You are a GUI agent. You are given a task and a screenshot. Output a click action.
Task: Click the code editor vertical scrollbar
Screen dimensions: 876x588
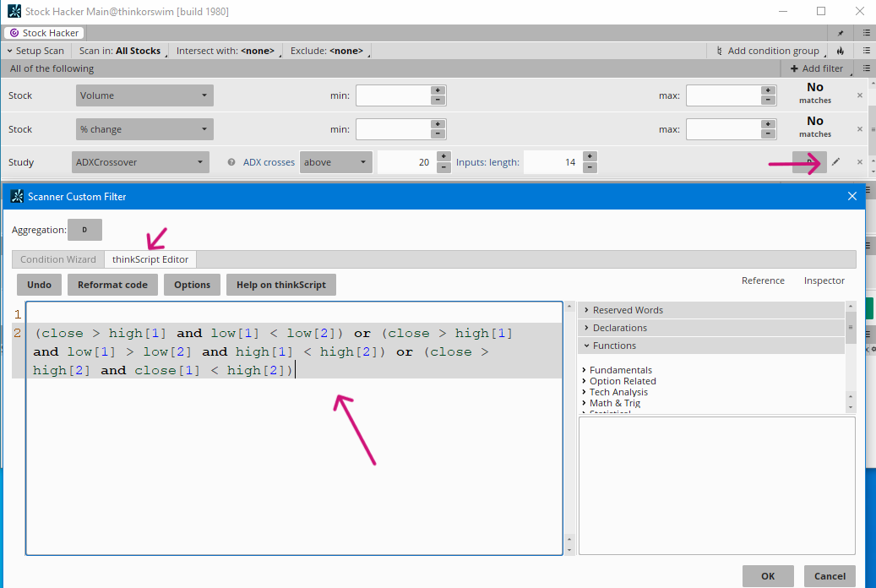[x=570, y=428]
